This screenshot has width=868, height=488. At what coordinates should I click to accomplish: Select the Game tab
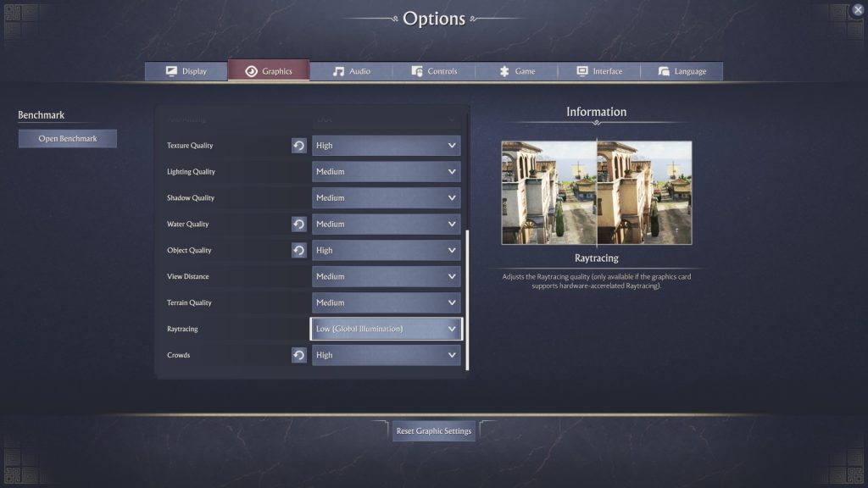517,71
